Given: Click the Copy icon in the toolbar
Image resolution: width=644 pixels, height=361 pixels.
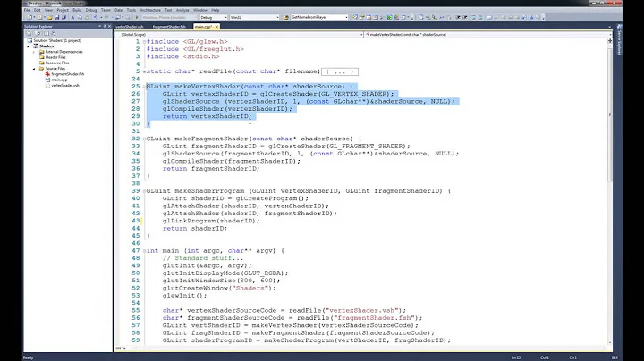Looking at the screenshot, I should pyautogui.click(x=80, y=17).
